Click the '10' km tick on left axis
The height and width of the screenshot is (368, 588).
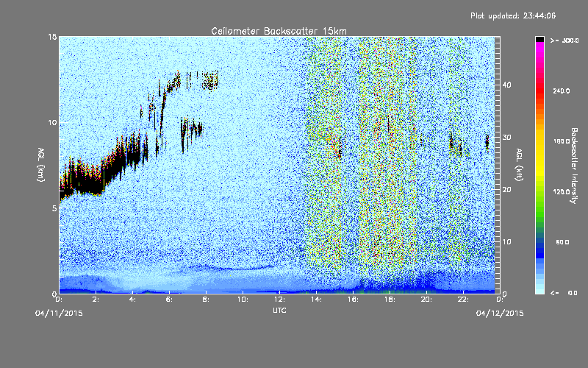(x=52, y=123)
